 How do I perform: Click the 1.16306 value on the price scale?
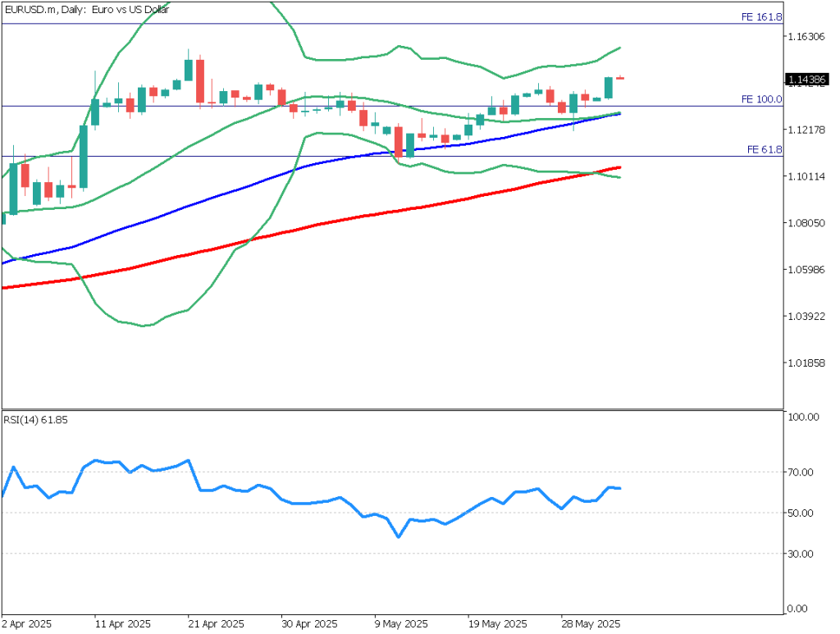coord(805,36)
